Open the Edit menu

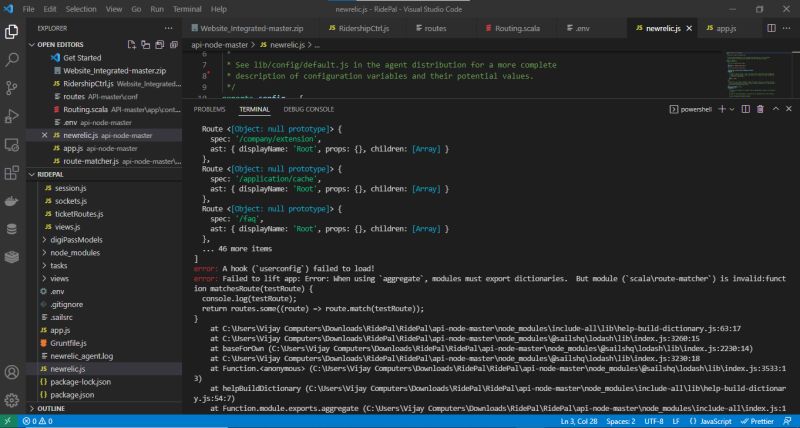(50, 9)
